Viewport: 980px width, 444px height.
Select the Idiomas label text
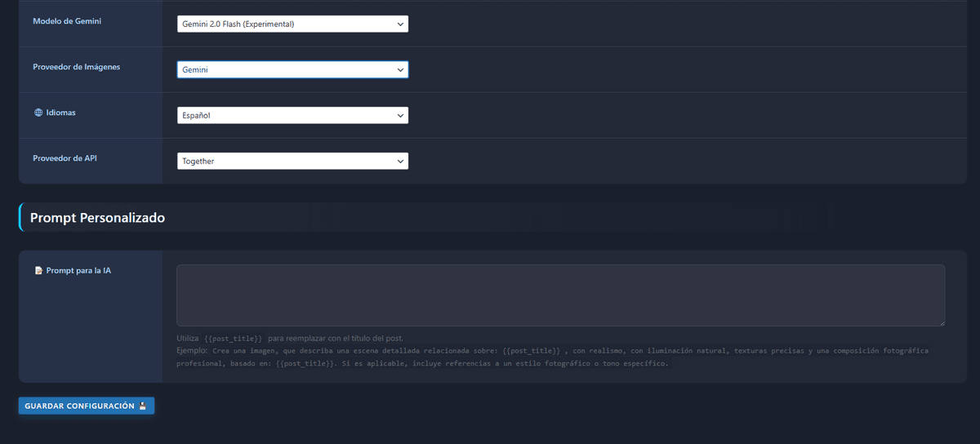click(x=61, y=113)
